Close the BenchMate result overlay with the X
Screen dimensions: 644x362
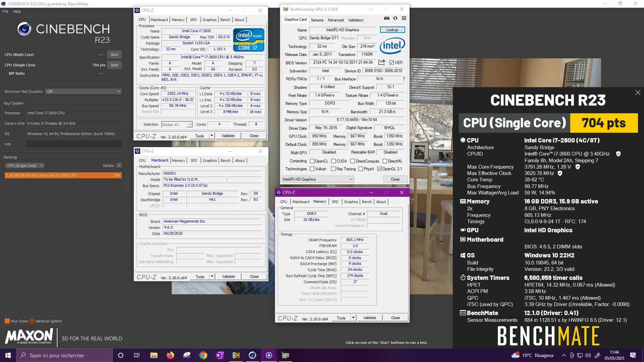tap(638, 93)
